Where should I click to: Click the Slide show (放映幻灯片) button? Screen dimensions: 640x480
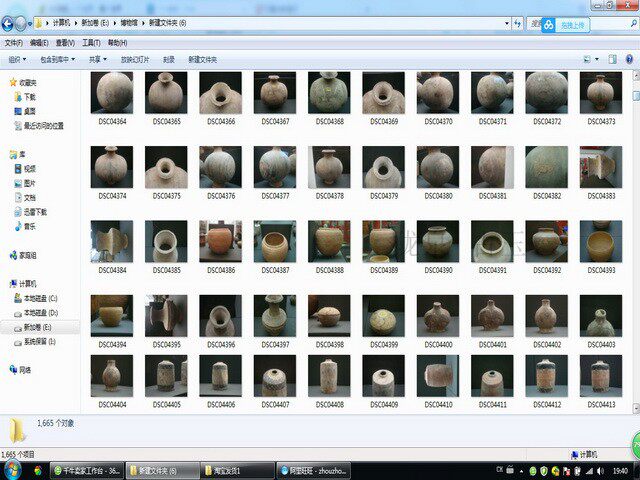135,60
